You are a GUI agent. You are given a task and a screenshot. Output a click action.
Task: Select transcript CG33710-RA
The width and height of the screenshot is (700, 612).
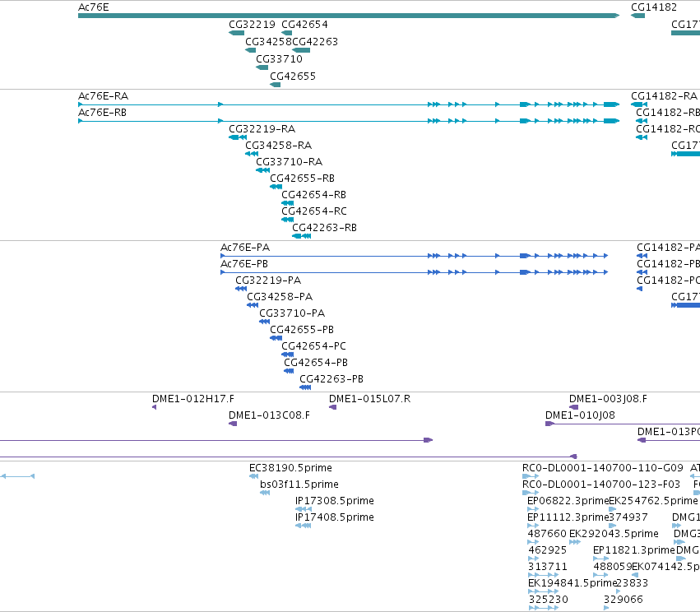[263, 170]
